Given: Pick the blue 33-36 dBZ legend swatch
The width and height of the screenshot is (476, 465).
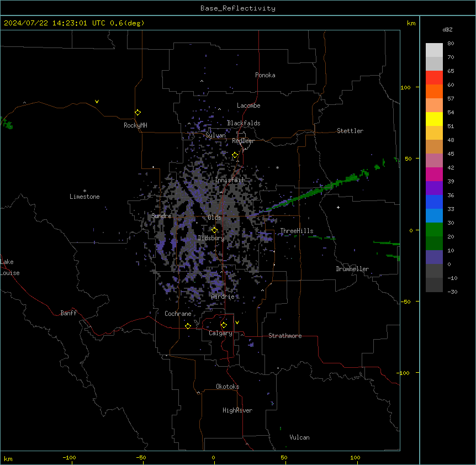Looking at the screenshot, I should [x=434, y=202].
